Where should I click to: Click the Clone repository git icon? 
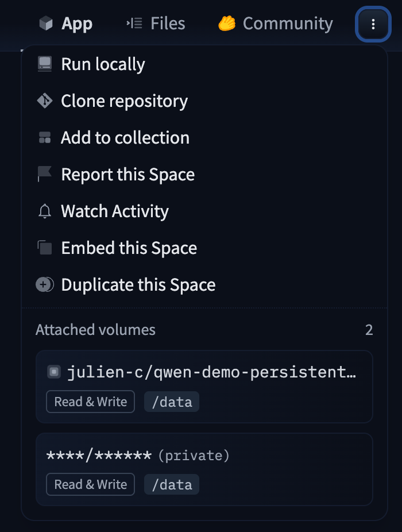pos(44,101)
